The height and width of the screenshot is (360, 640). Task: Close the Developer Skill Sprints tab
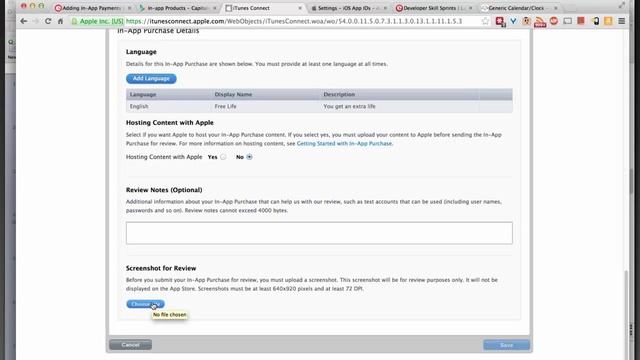tap(470, 8)
